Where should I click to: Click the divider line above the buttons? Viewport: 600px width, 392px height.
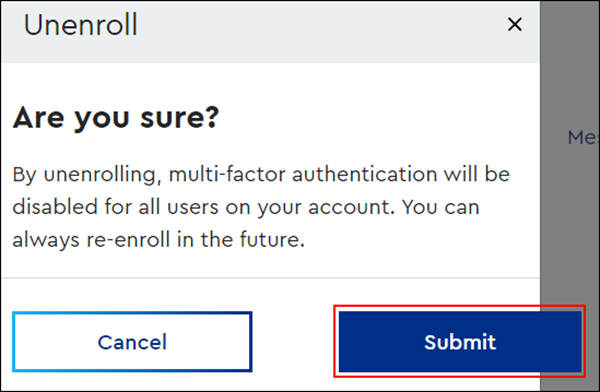270,278
